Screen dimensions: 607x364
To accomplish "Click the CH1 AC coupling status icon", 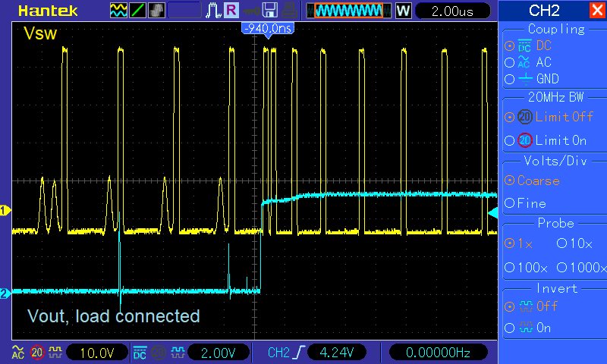I will pyautogui.click(x=17, y=353).
